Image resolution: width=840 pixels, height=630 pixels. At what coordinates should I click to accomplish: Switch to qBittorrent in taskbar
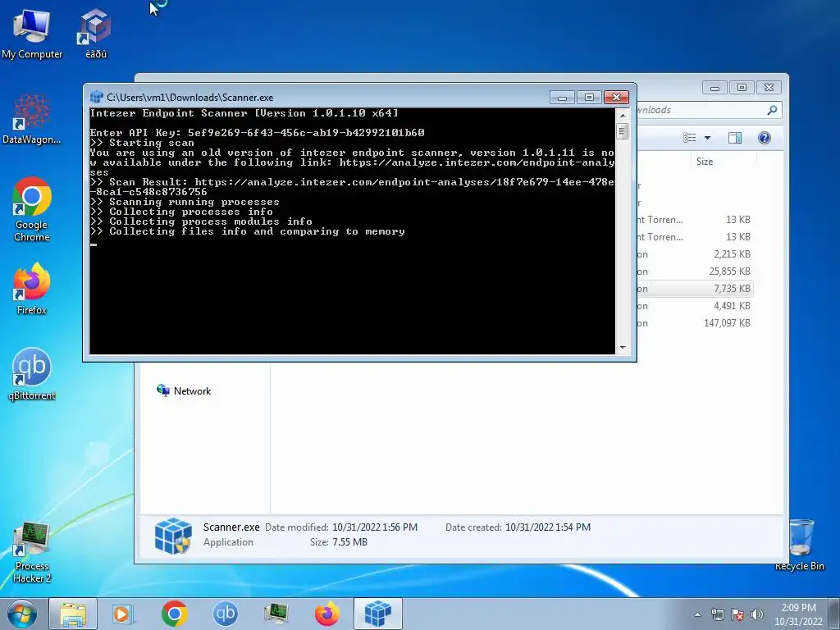[225, 614]
